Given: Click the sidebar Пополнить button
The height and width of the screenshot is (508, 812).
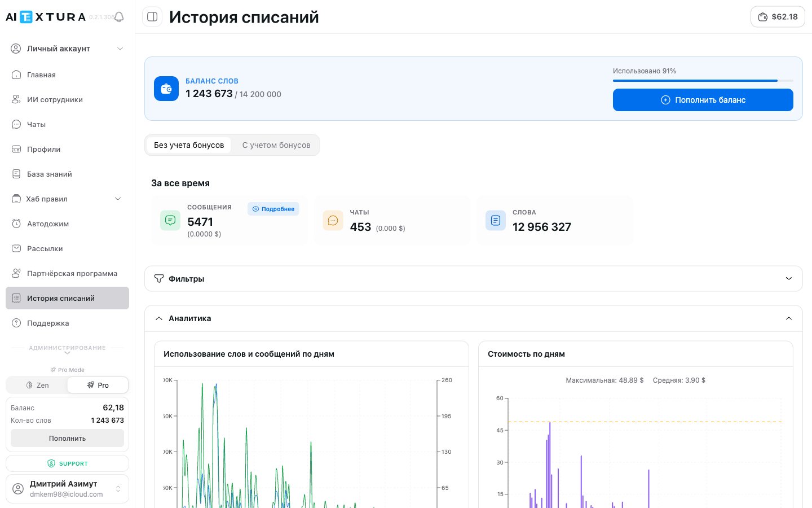Looking at the screenshot, I should [67, 438].
